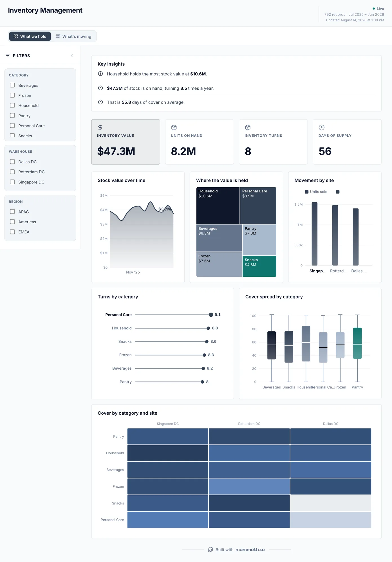Select the Units On Hand 8.2M card
This screenshot has width=392, height=562.
pos(200,142)
